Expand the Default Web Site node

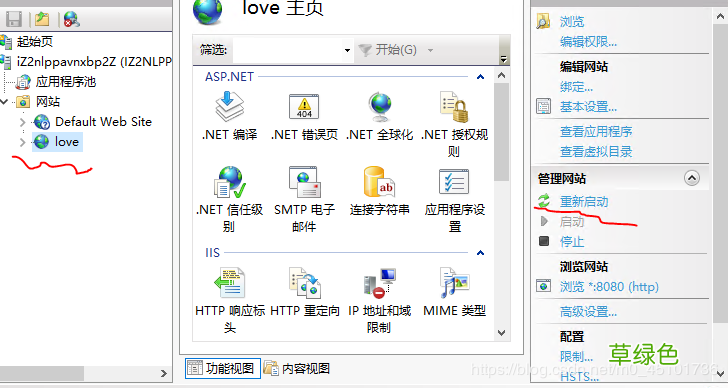[22, 122]
